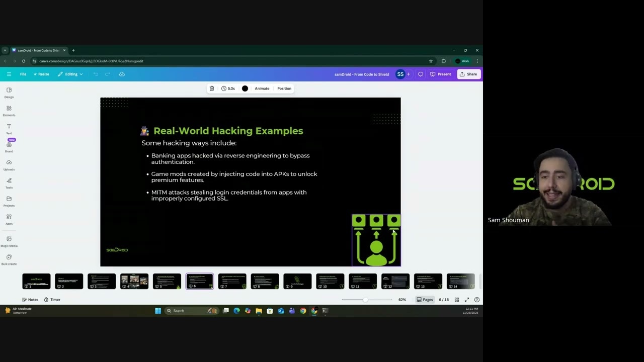Open the Editing mode dropdown
The height and width of the screenshot is (362, 644).
point(71,74)
